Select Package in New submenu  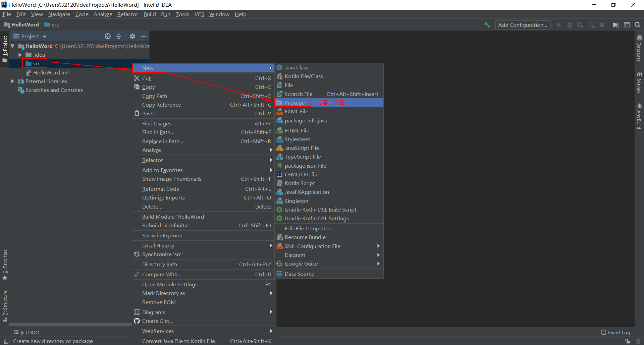pyautogui.click(x=329, y=103)
